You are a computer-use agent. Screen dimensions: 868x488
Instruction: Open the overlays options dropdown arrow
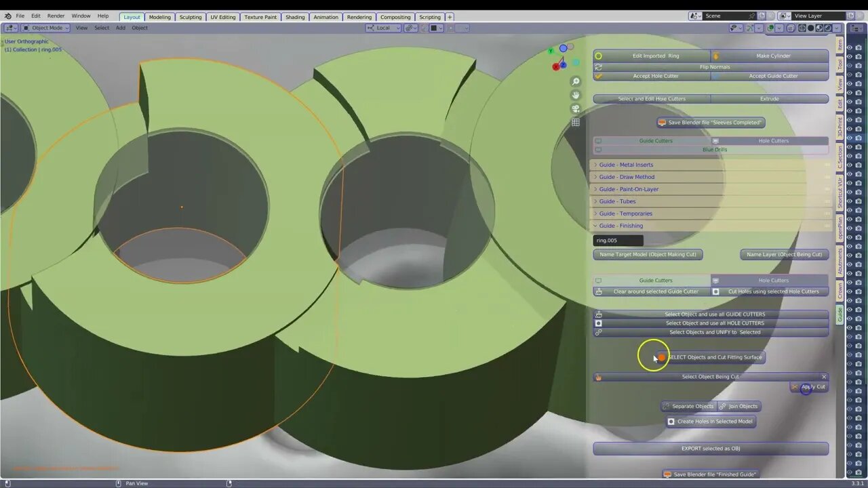click(x=779, y=28)
